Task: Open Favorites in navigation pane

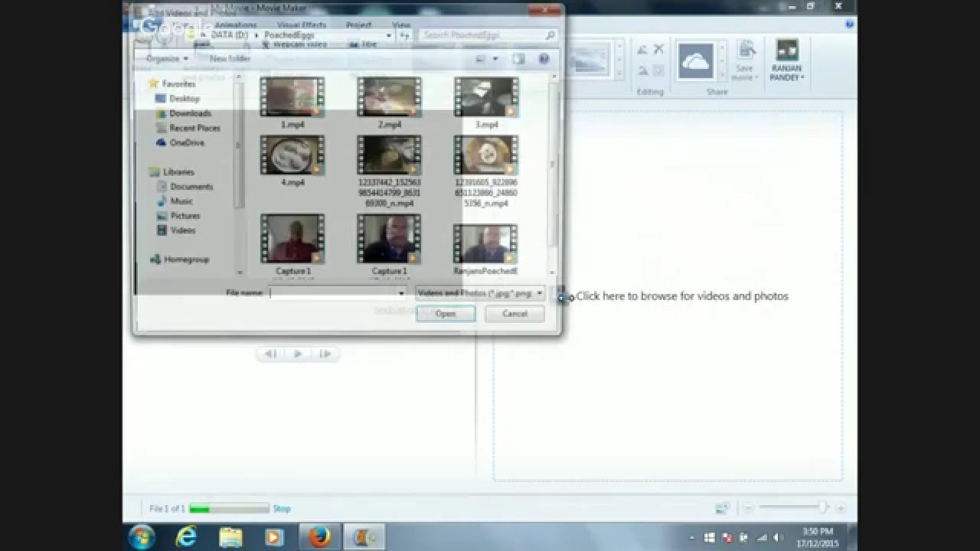Action: pos(178,83)
